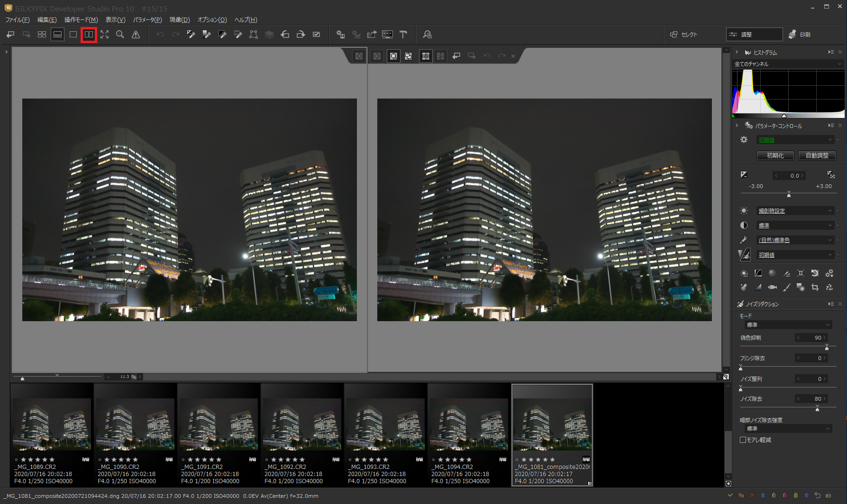Open the display settings monitor icon
The height and width of the screenshot is (504, 847).
click(x=387, y=35)
